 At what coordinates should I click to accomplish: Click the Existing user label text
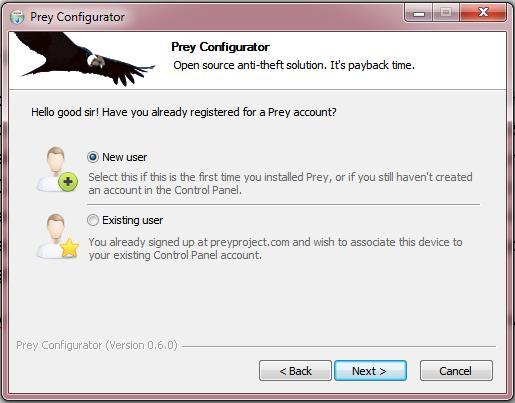(133, 220)
